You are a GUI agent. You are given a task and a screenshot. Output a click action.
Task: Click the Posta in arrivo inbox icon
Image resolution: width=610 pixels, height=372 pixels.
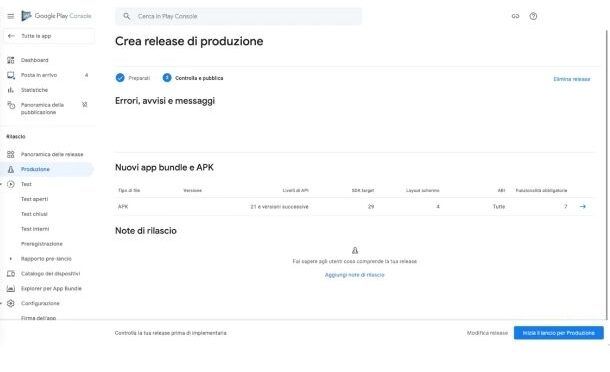11,75
